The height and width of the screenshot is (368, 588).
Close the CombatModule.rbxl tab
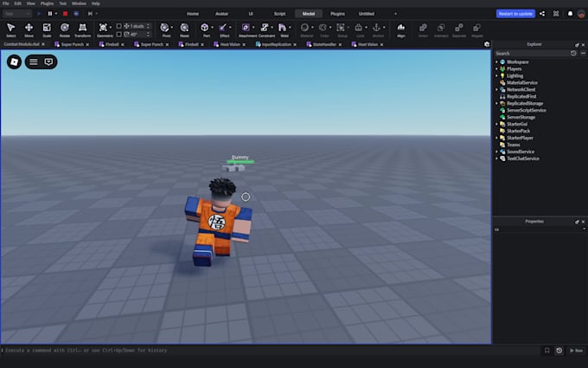43,44
